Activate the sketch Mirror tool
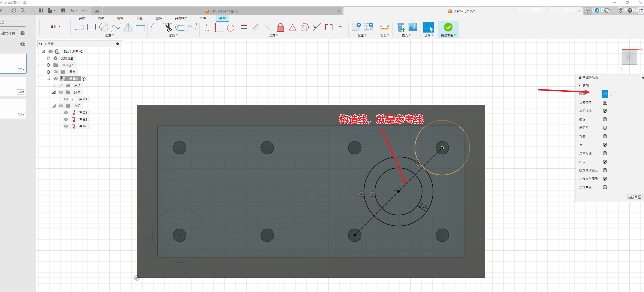 click(128, 27)
